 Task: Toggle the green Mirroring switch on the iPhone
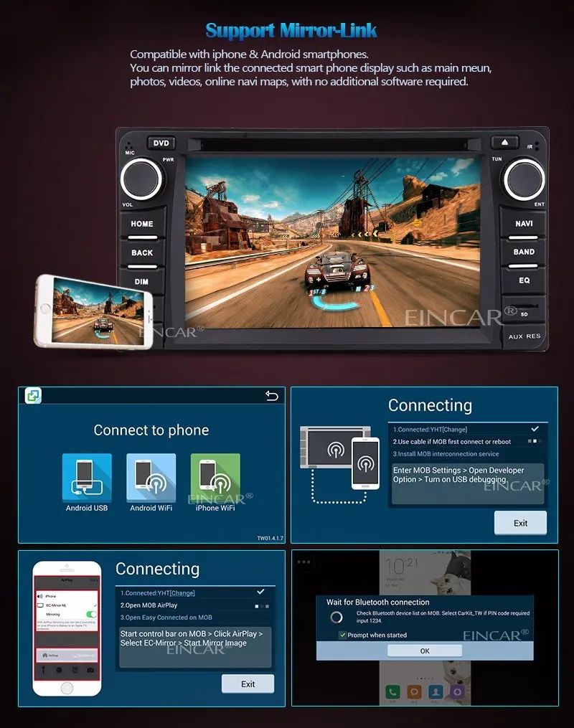point(90,614)
